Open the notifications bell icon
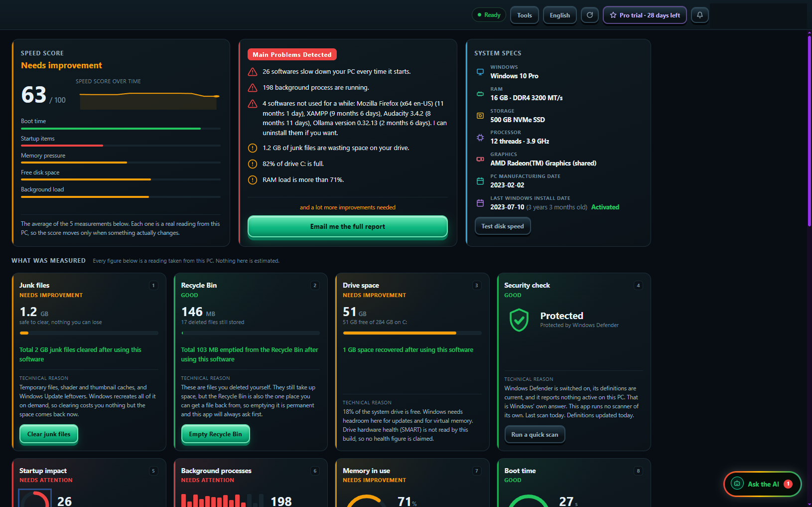Screen dimensions: 812x507 [x=700, y=15]
